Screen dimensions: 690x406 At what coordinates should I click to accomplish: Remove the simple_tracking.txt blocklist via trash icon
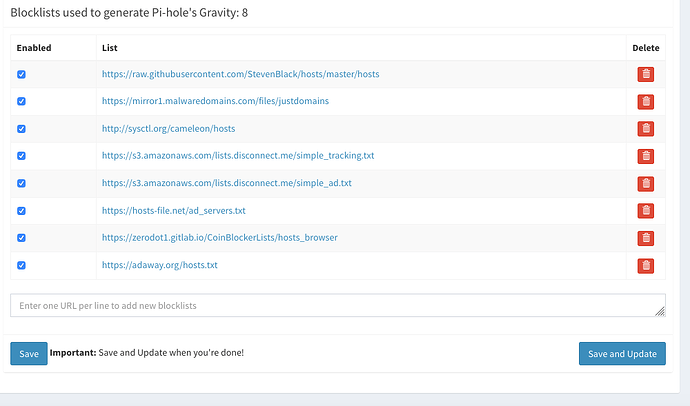[645, 155]
